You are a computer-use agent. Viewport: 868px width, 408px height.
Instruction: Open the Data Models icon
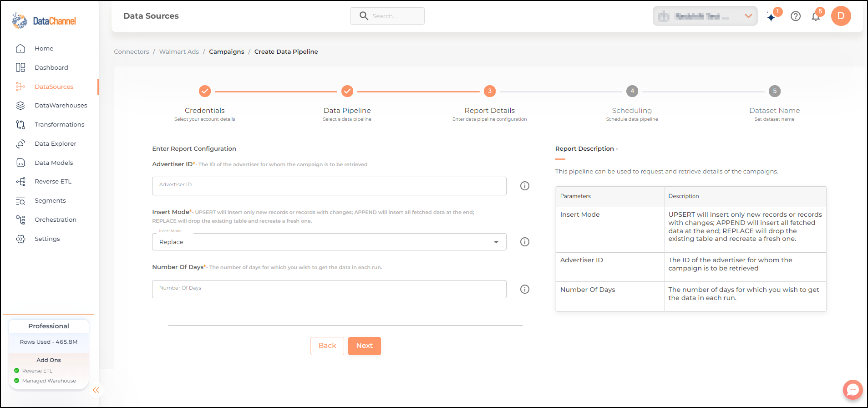click(20, 163)
